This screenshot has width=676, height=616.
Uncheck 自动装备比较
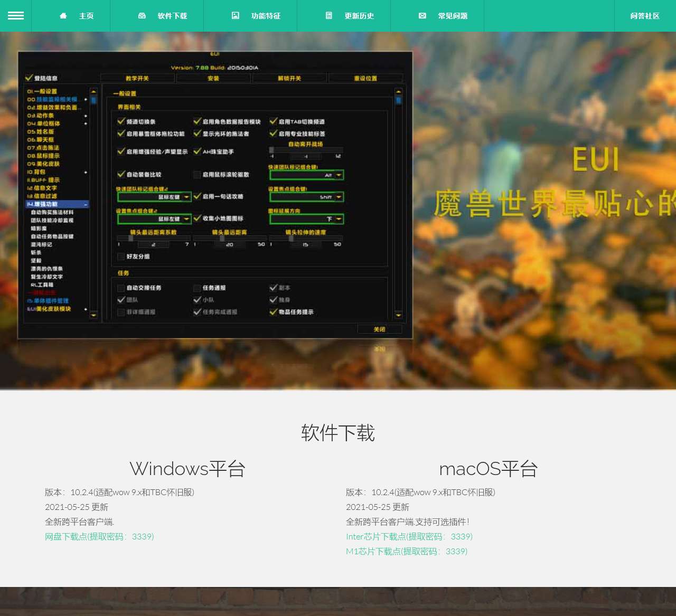pyautogui.click(x=121, y=174)
